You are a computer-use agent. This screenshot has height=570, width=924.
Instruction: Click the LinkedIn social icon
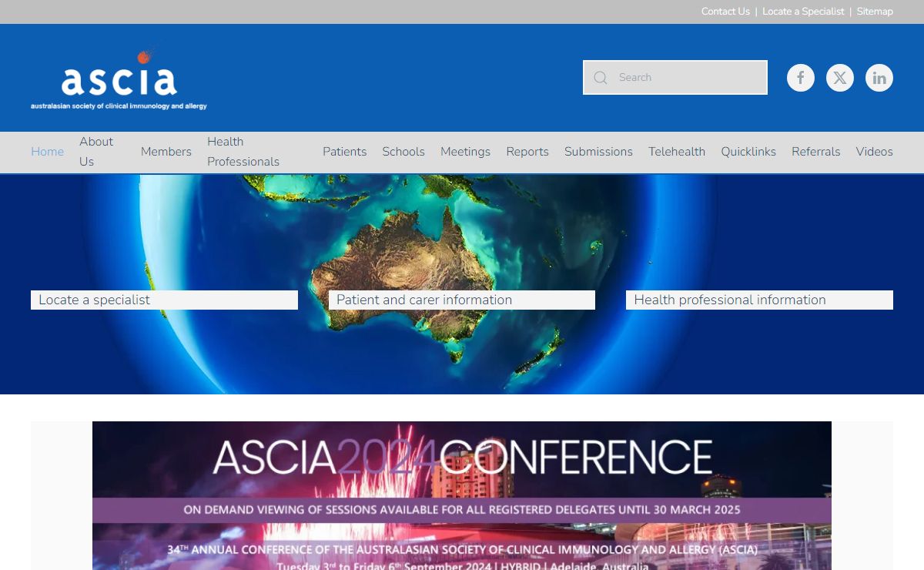[879, 78]
